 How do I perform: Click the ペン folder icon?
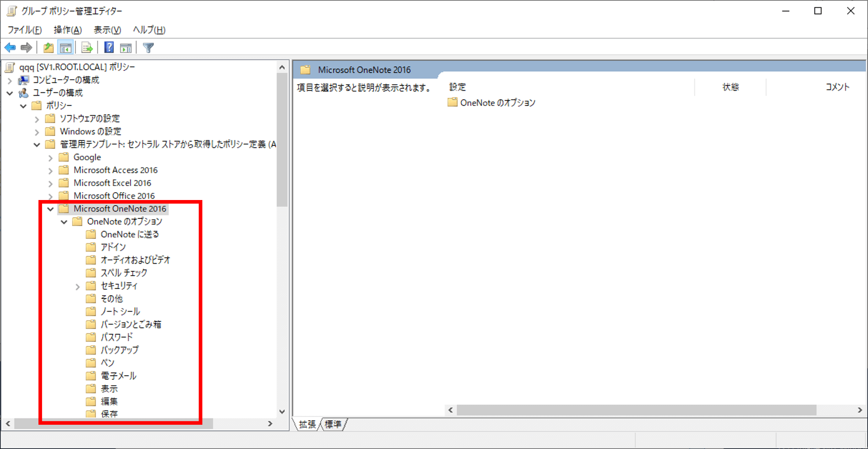(x=91, y=363)
